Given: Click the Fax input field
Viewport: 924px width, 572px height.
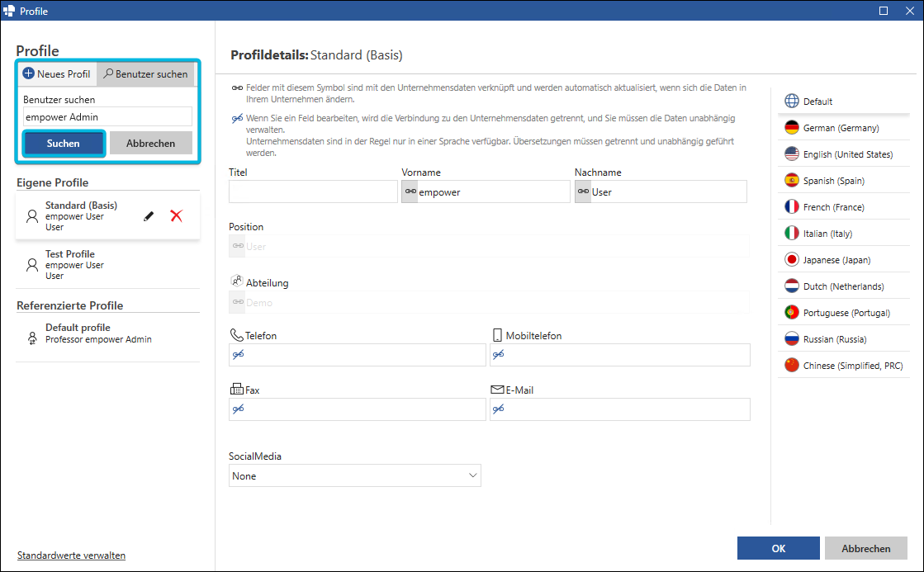Looking at the screenshot, I should (x=357, y=409).
